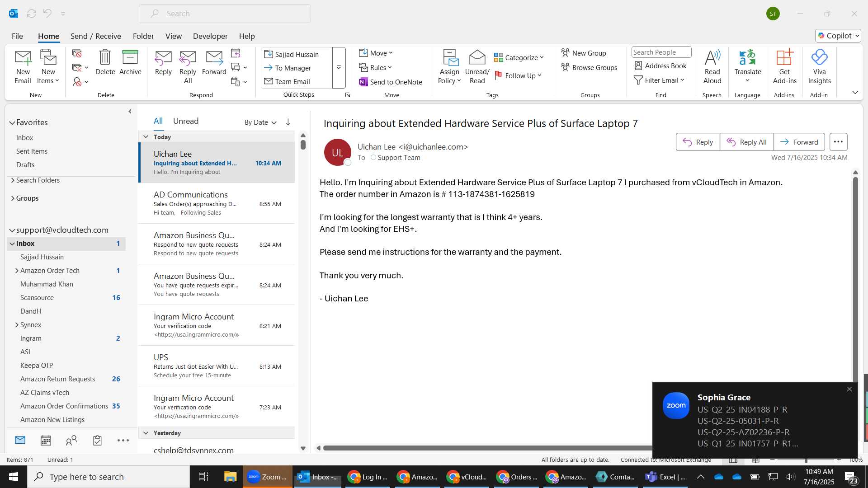This screenshot has width=868, height=488.
Task: Click Browse Groups
Action: (589, 67)
